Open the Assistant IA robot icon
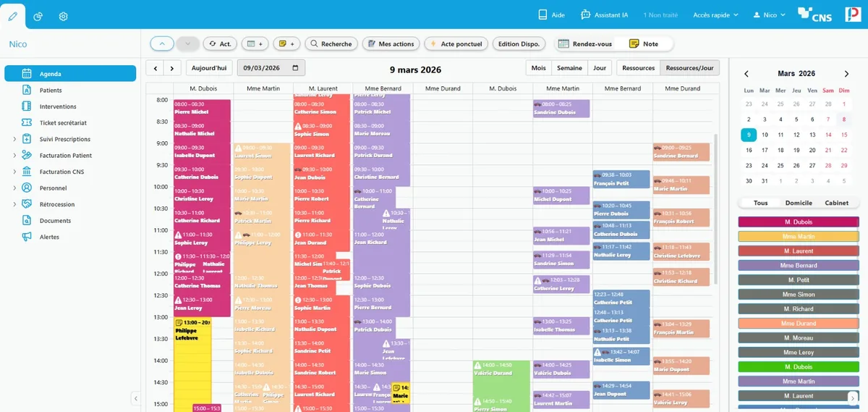 (x=586, y=14)
